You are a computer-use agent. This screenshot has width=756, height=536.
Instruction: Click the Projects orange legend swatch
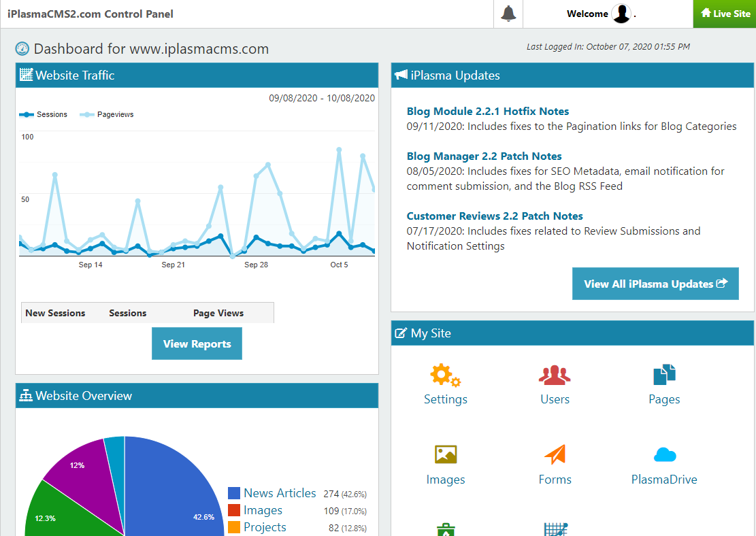pos(234,527)
